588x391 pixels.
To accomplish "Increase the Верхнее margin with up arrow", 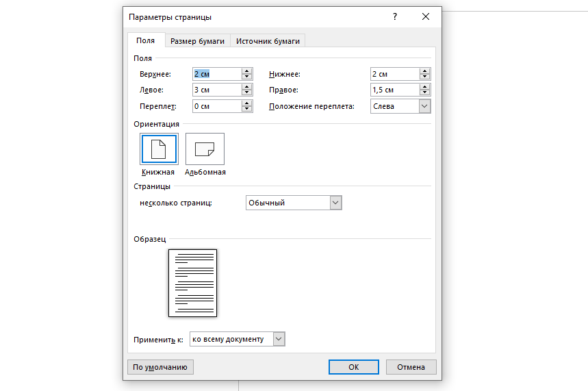I will click(x=246, y=71).
